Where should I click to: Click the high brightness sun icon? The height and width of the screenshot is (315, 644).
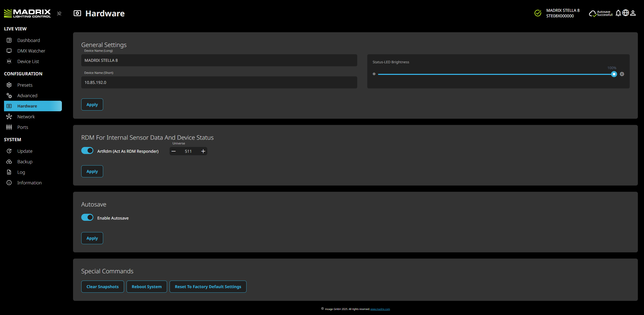622,74
